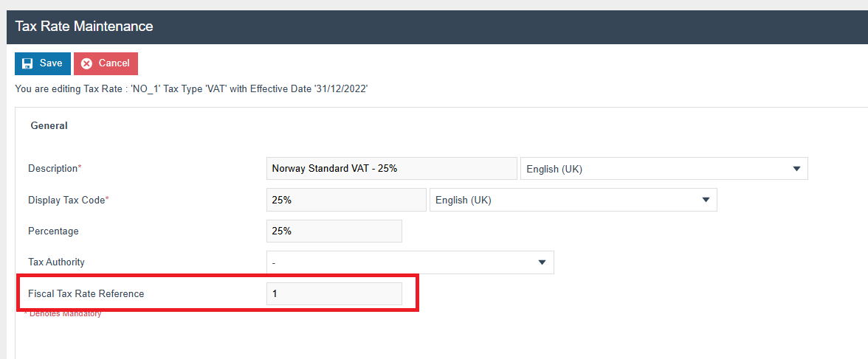Focus the Description field with Norway Standard VAT
The height and width of the screenshot is (359, 868).
(391, 169)
